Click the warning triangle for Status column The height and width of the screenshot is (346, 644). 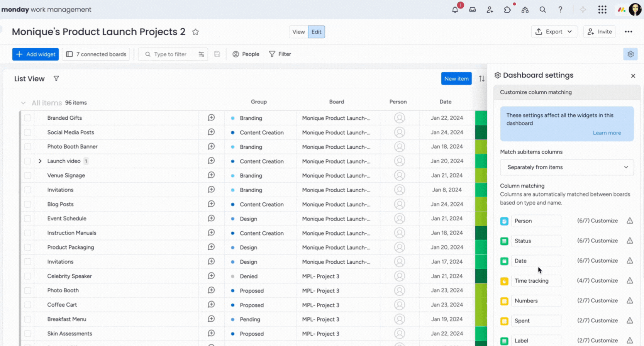(630, 241)
